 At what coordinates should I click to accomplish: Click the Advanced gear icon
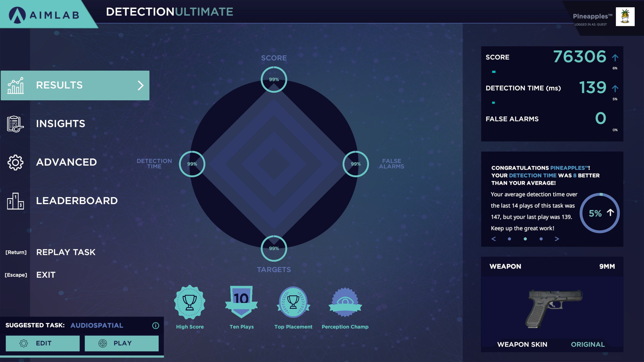pyautogui.click(x=15, y=162)
